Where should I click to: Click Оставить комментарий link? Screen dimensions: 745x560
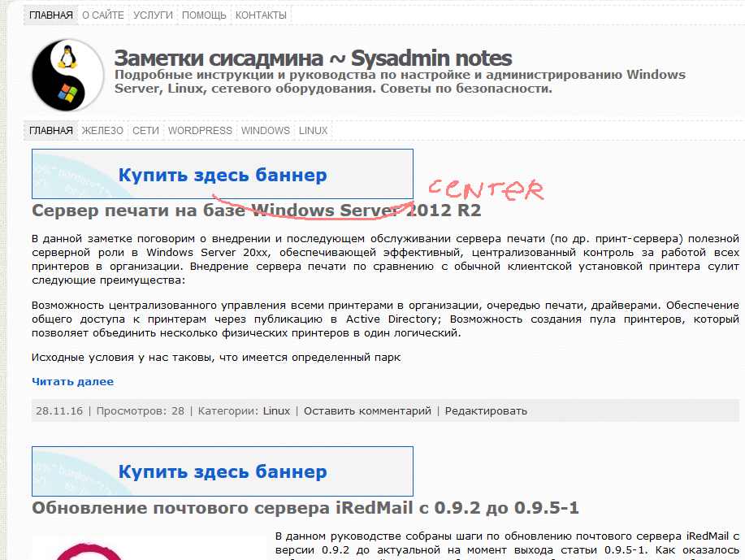367,410
